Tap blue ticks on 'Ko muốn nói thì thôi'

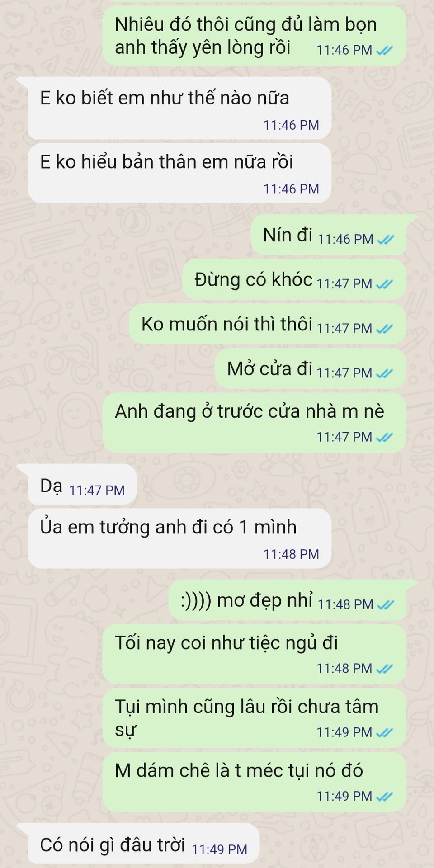[385, 329]
